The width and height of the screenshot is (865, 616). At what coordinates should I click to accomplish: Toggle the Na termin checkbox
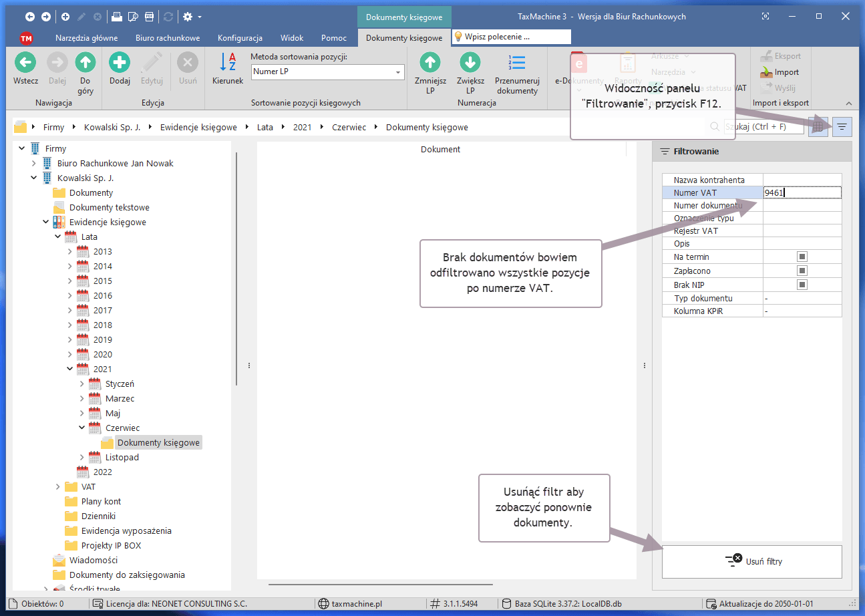point(802,257)
